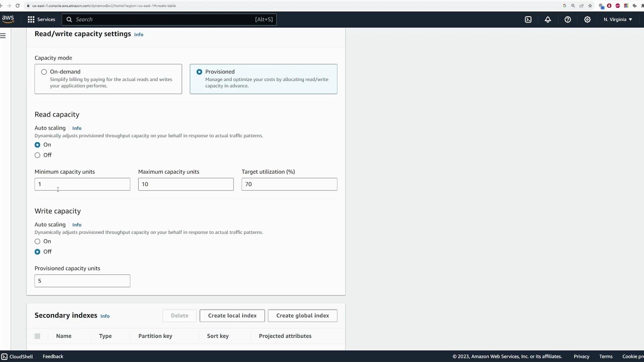Reload the page with the browser refresh icon
The height and width of the screenshot is (362, 644).
click(17, 6)
